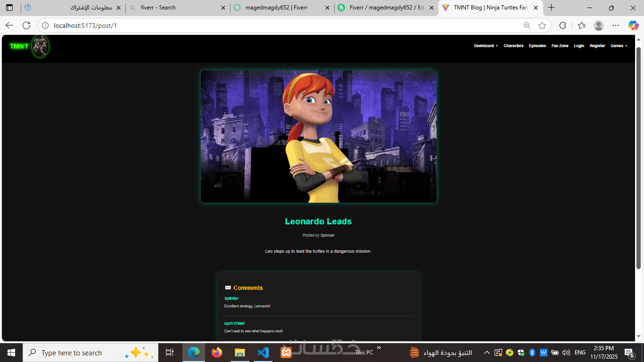Open the Extensions puzzle icon

click(x=562, y=25)
